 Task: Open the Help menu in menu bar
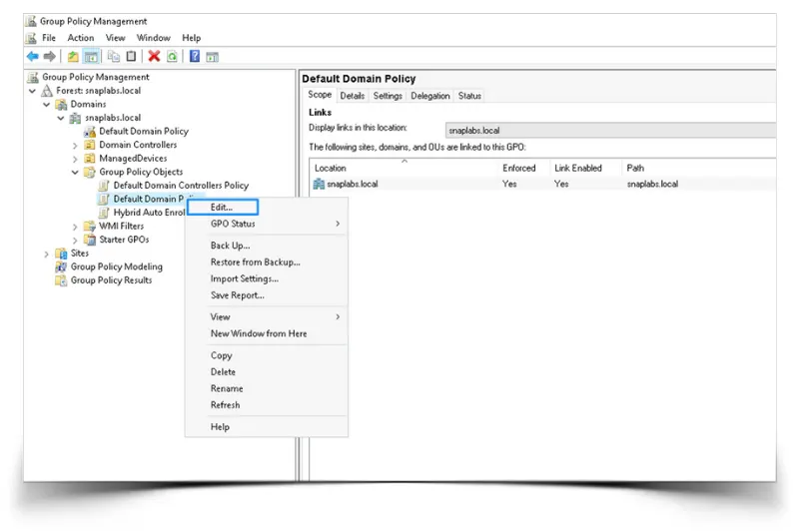point(192,38)
